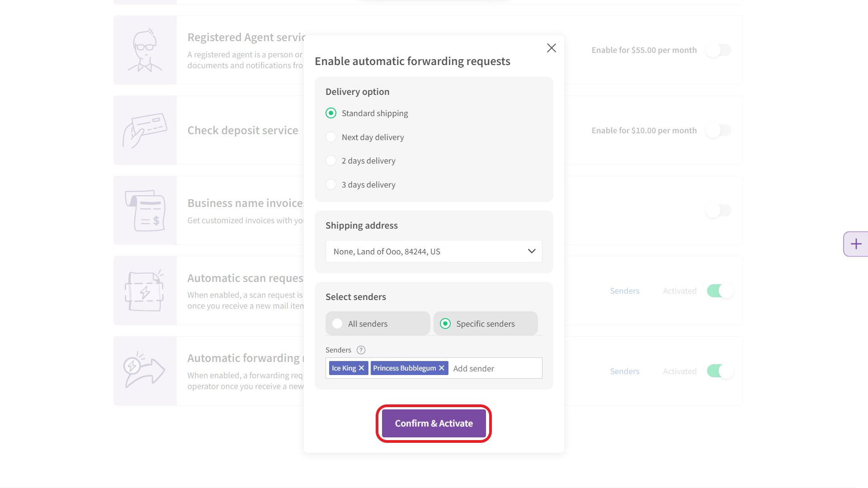Click the Check deposit service icon

(x=145, y=130)
